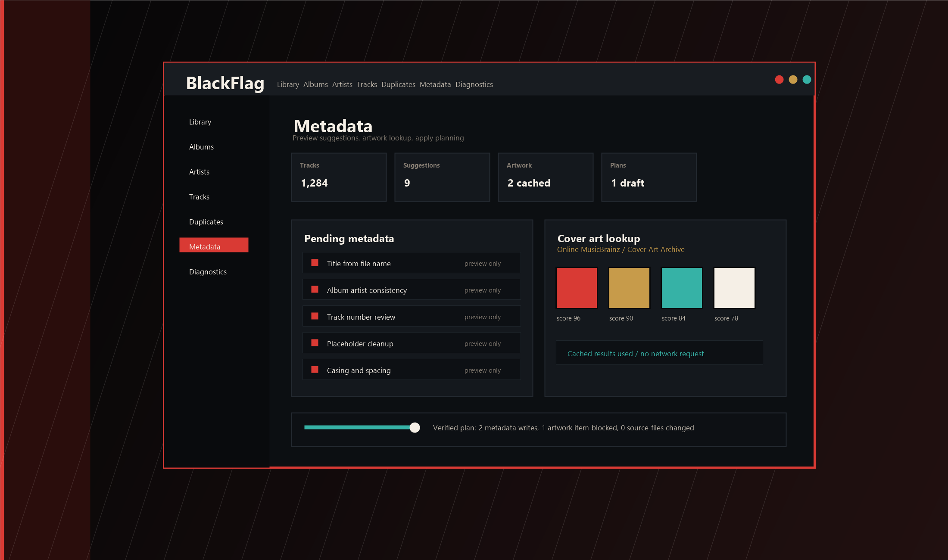948x560 pixels.
Task: Toggle the Title from file name checkbox
Action: pyautogui.click(x=315, y=263)
